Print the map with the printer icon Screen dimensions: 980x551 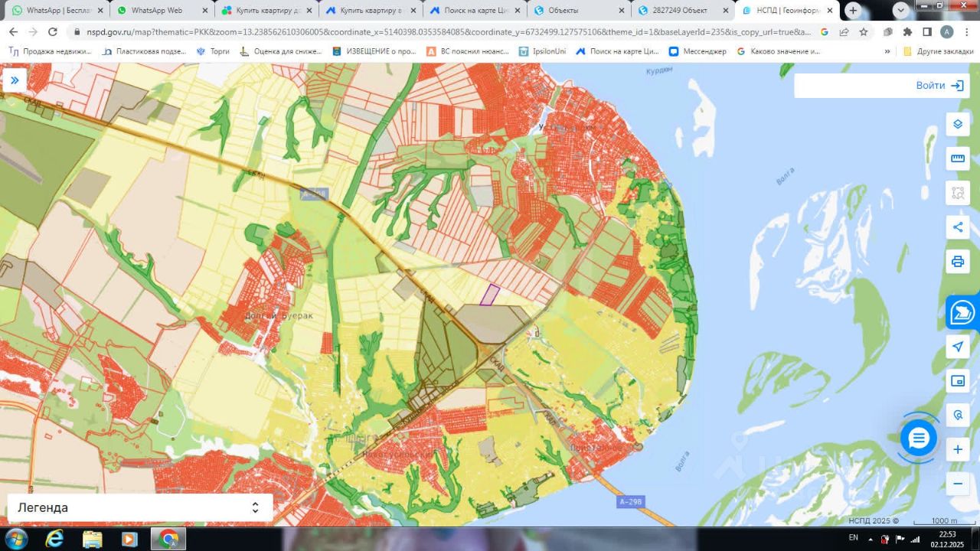pyautogui.click(x=957, y=262)
